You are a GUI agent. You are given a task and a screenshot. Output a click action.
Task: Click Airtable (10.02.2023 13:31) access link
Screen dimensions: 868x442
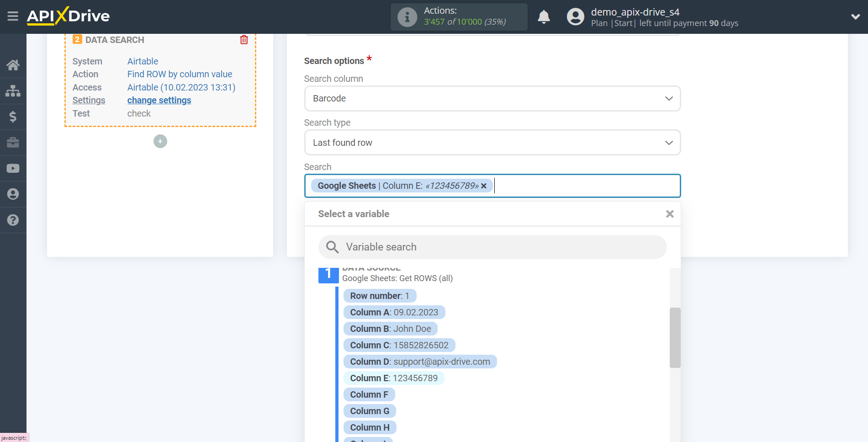point(181,87)
